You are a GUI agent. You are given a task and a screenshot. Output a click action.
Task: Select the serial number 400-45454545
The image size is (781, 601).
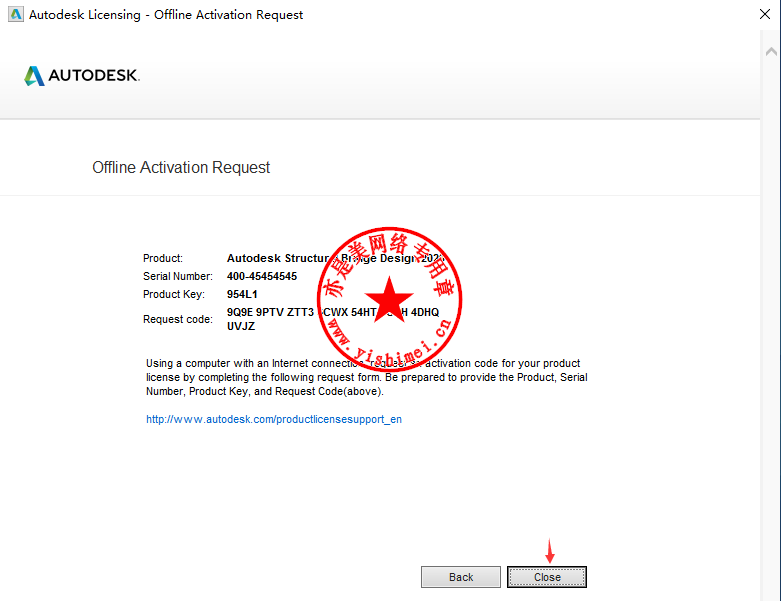[262, 276]
